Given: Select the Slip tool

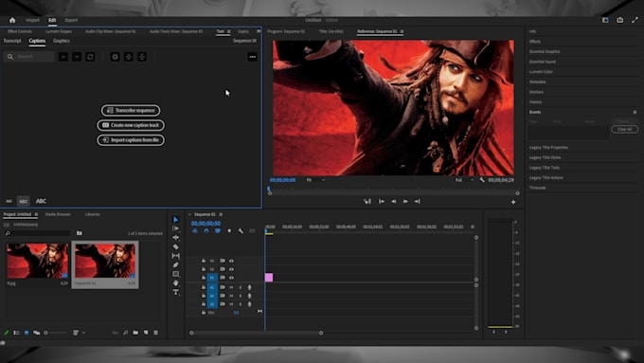Looking at the screenshot, I should click(x=176, y=256).
